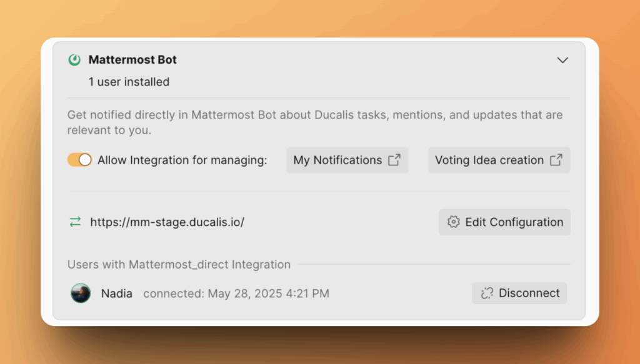Click Nadia's profile avatar
640x364 pixels.
(x=81, y=293)
